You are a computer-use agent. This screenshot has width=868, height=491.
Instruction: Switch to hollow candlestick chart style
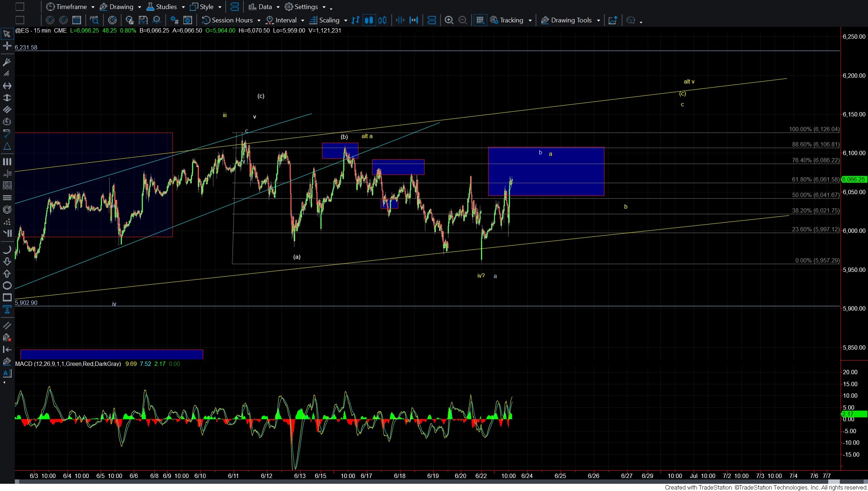(x=382, y=20)
